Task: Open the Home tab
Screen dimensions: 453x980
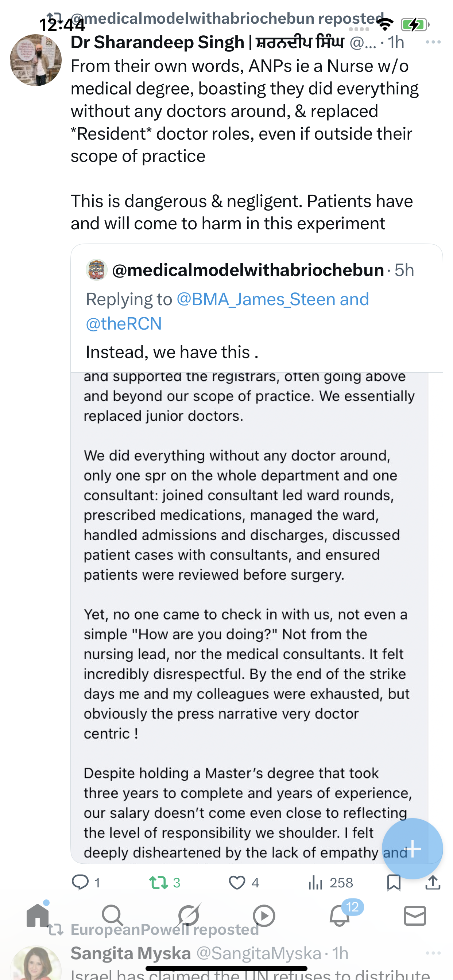Action: (38, 916)
